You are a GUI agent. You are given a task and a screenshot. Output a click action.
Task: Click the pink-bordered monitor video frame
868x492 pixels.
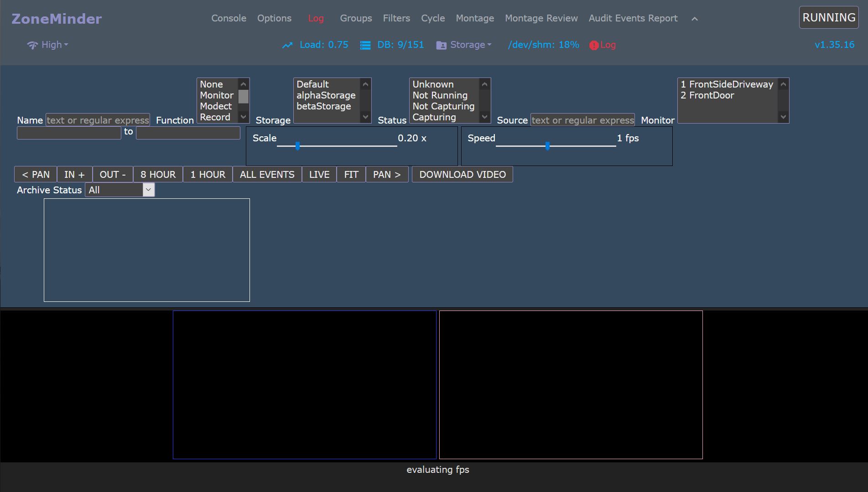pos(571,385)
